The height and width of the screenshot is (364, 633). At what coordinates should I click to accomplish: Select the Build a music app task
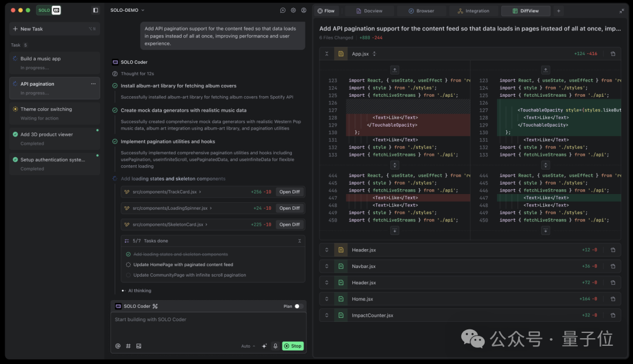click(x=55, y=63)
